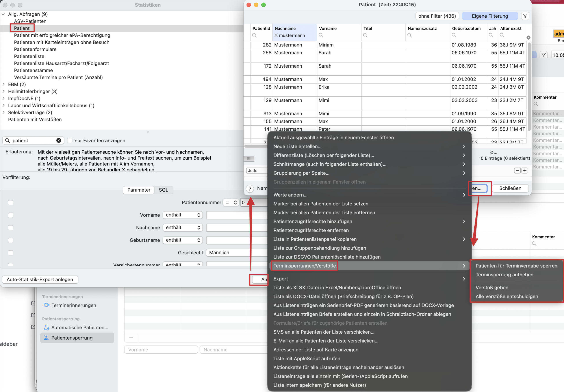The height and width of the screenshot is (392, 564).
Task: Expand the ImpfDocNE (1) group
Action: 3,98
